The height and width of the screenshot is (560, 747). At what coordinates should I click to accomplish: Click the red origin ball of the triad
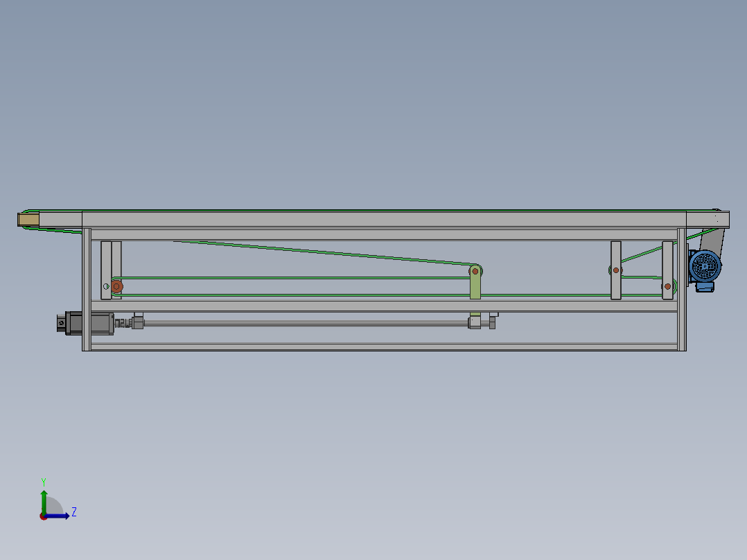point(44,516)
